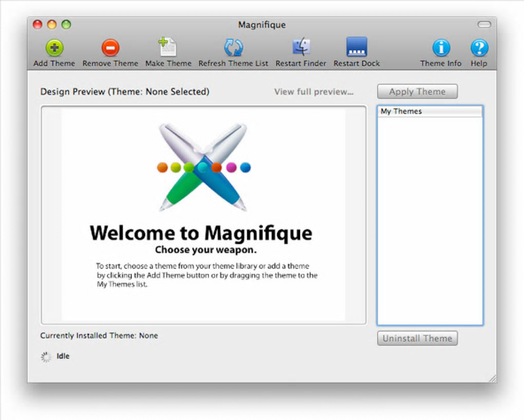Click inside the empty My Themes list box
Image resolution: width=524 pixels, height=420 pixels.
click(x=430, y=221)
